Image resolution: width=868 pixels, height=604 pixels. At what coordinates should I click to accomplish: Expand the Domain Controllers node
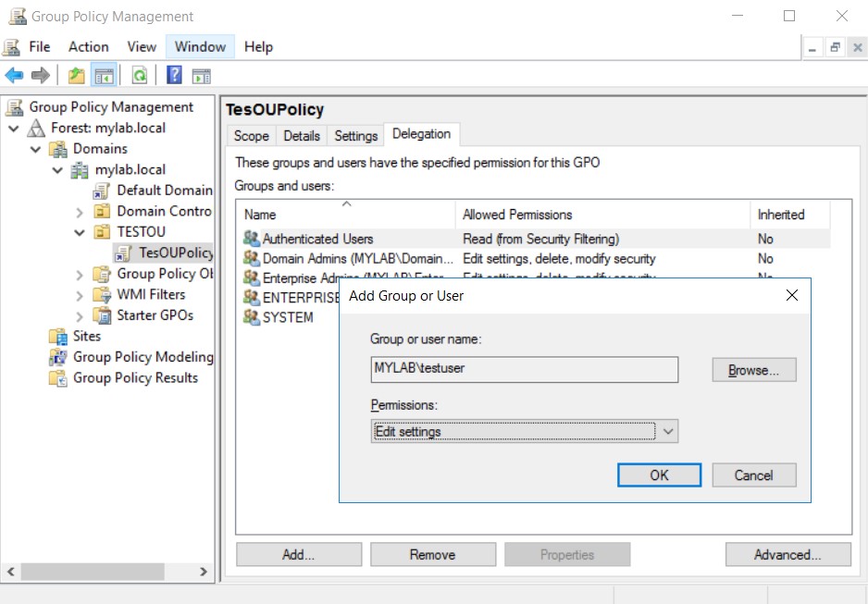[x=80, y=212]
